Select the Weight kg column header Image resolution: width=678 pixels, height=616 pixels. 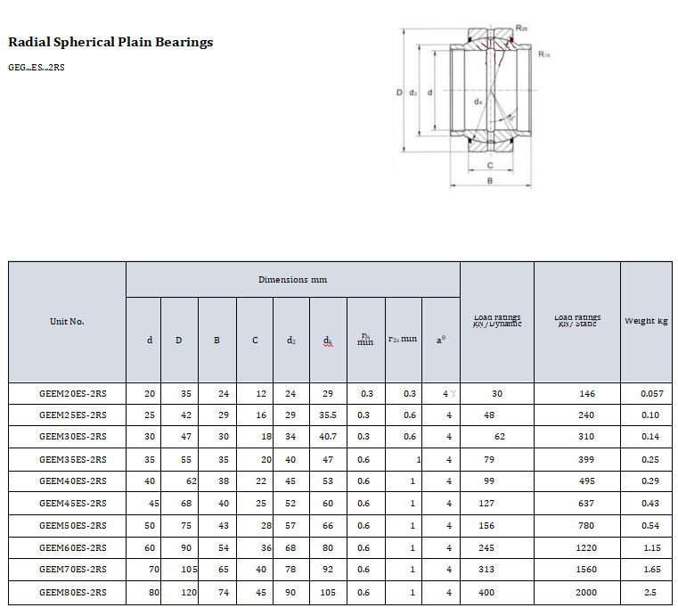646,321
